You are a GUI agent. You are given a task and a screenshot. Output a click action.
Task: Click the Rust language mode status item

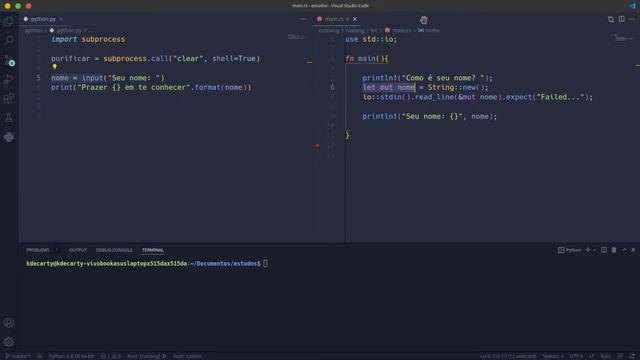point(606,356)
